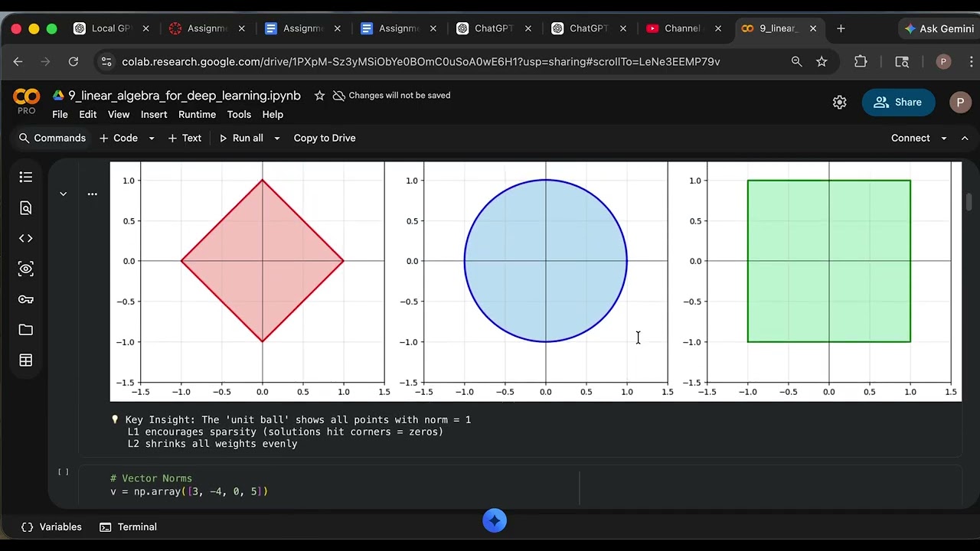980x551 pixels.
Task: Click Run all button
Action: tap(240, 139)
